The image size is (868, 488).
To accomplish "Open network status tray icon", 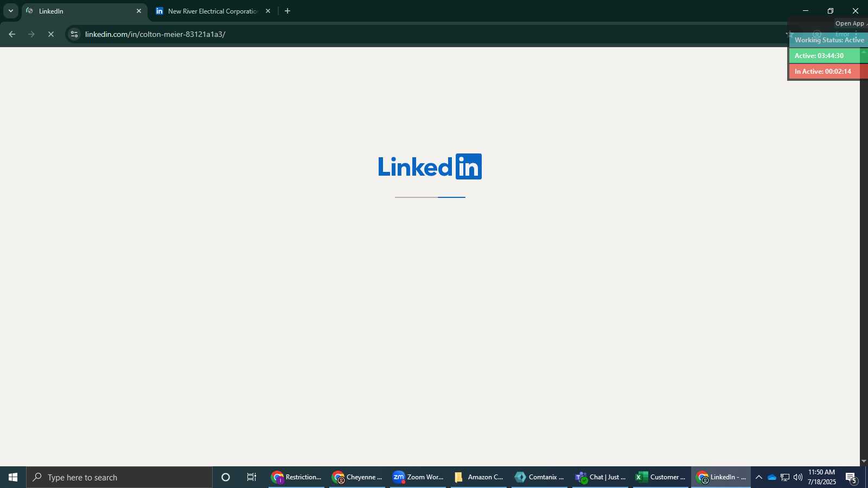I will [785, 477].
